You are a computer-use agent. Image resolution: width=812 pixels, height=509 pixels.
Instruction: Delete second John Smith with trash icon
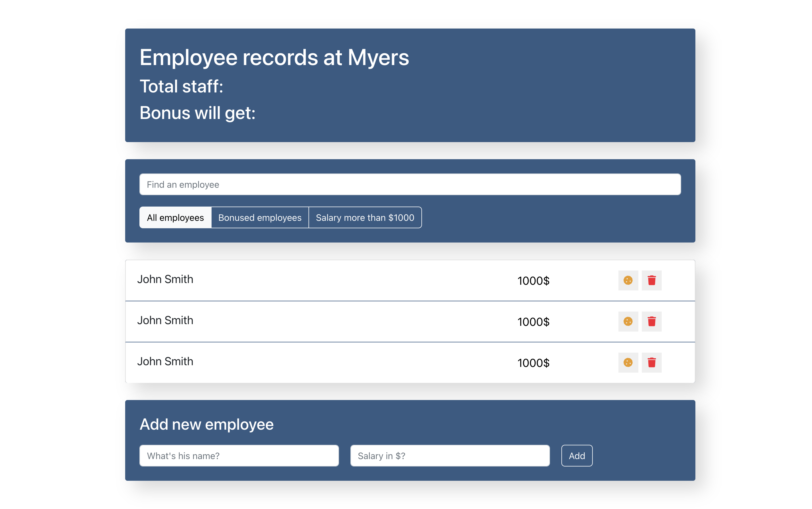pos(651,321)
